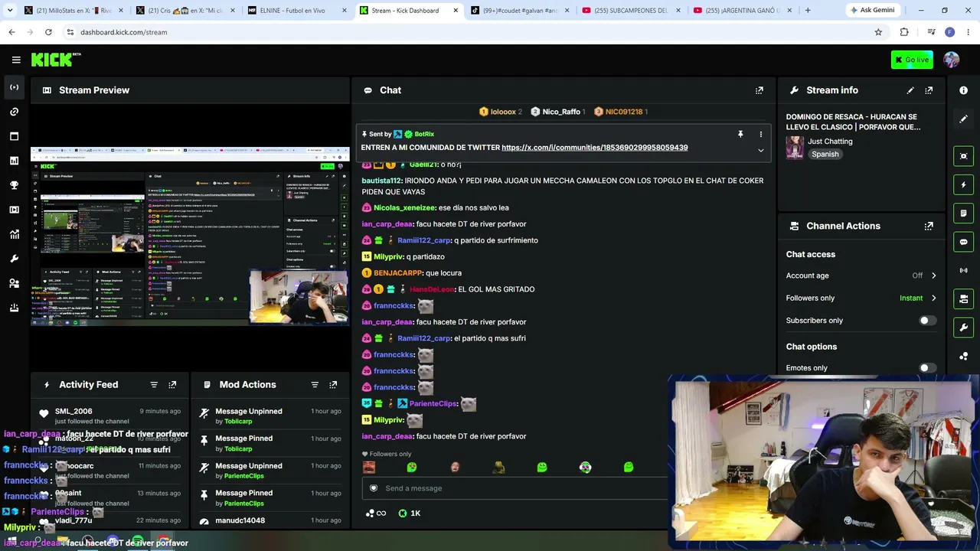Pop out the Mod Actions panel

[333, 385]
